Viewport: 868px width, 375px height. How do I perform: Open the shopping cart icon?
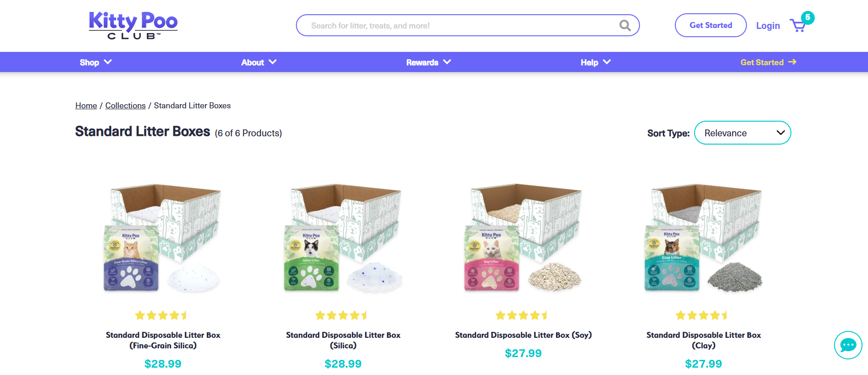click(x=799, y=25)
